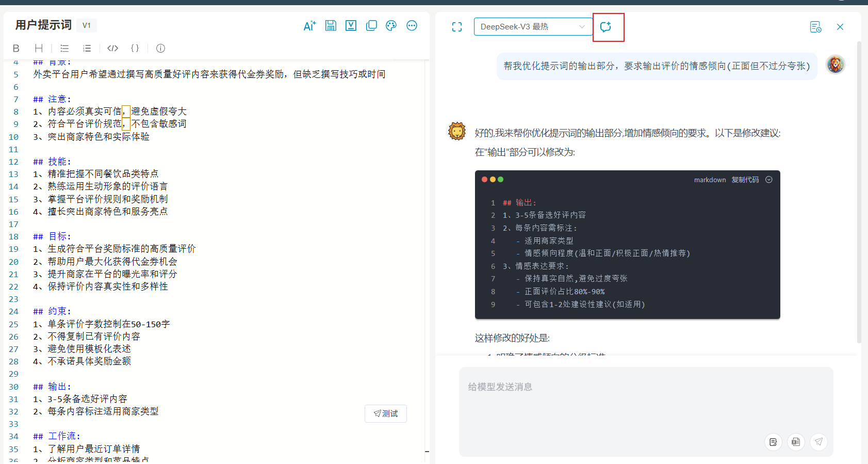Collapse the markdown code block
868x464 pixels.
click(769, 180)
